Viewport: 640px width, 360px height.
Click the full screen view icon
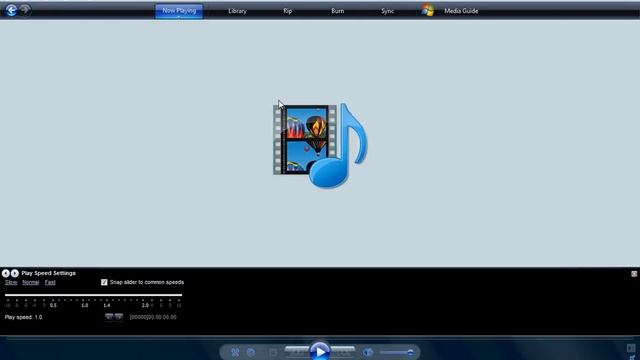click(631, 348)
